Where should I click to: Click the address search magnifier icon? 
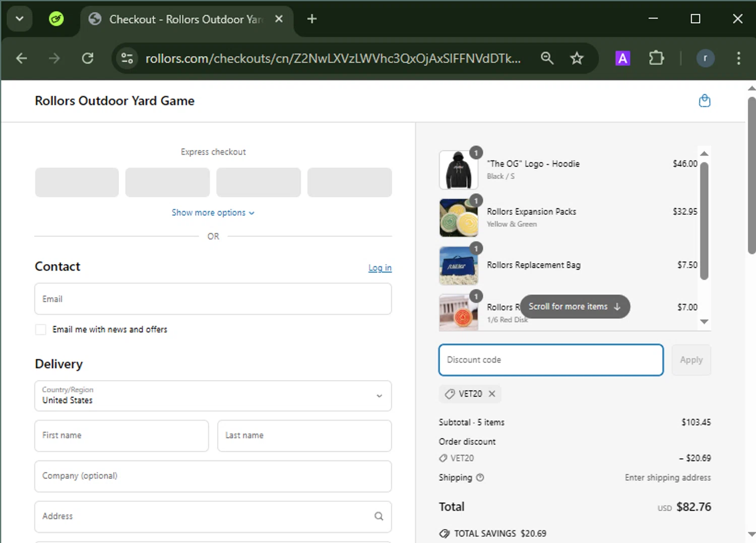click(x=379, y=516)
